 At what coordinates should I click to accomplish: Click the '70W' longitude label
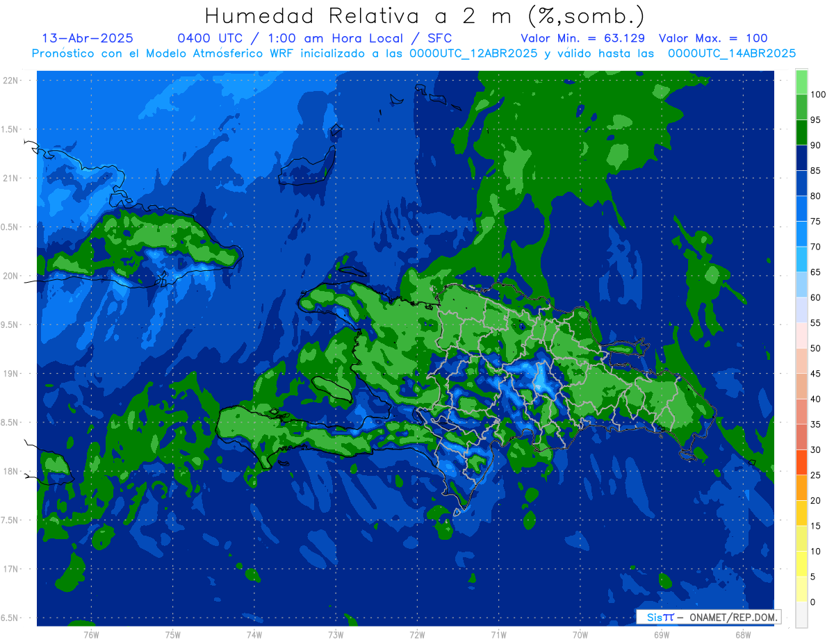pyautogui.click(x=580, y=635)
